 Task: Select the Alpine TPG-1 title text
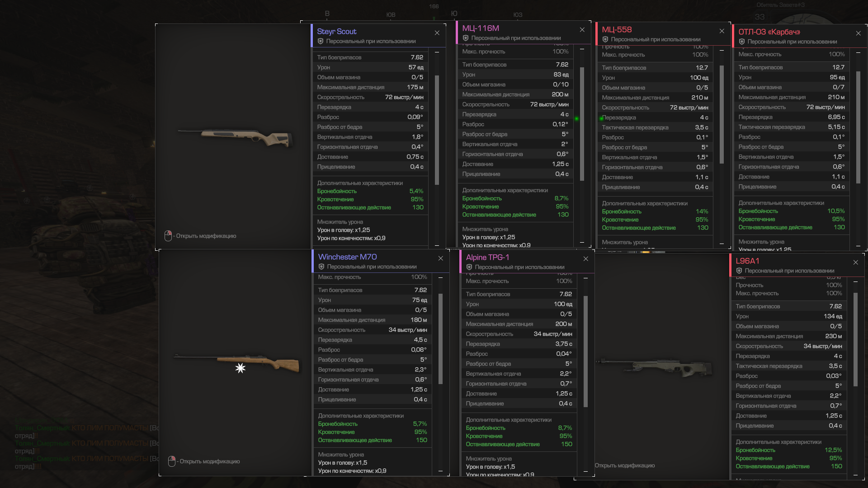(x=487, y=258)
